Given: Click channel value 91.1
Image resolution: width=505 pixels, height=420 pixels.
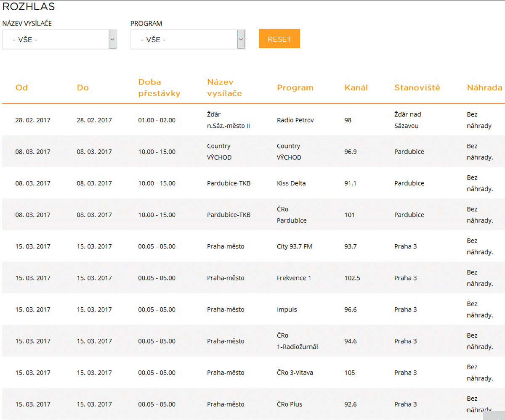Looking at the screenshot, I should coord(350,183).
